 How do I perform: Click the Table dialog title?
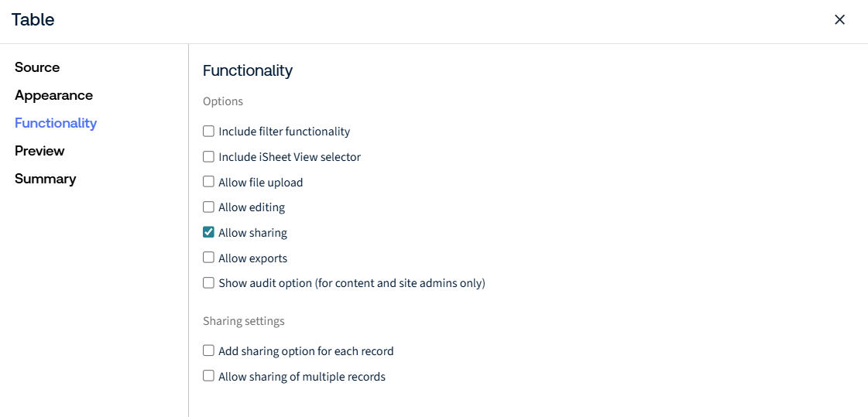coord(33,20)
